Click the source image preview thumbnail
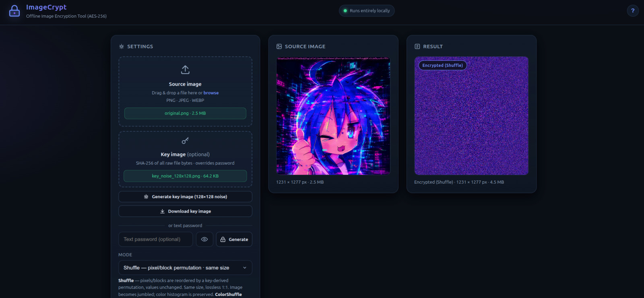 (333, 116)
